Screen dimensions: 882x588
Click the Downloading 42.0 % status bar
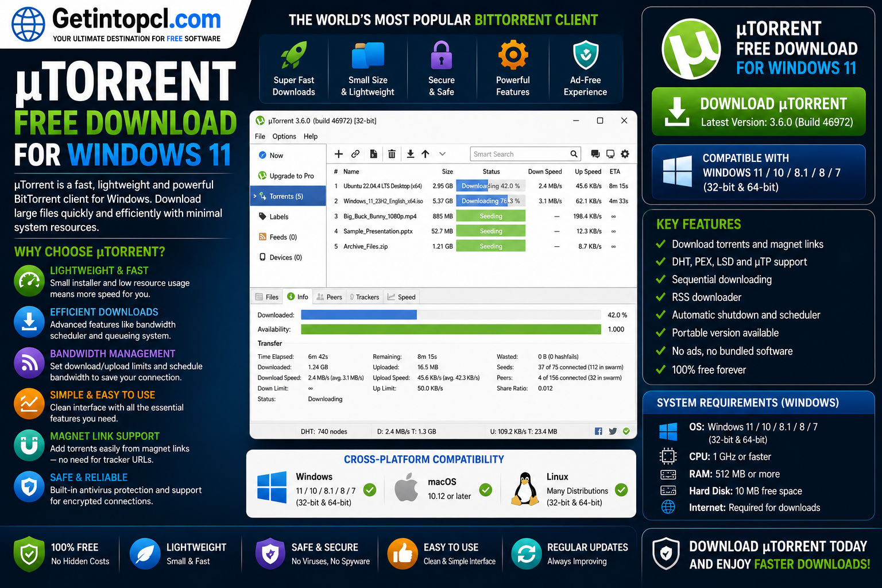tap(491, 186)
